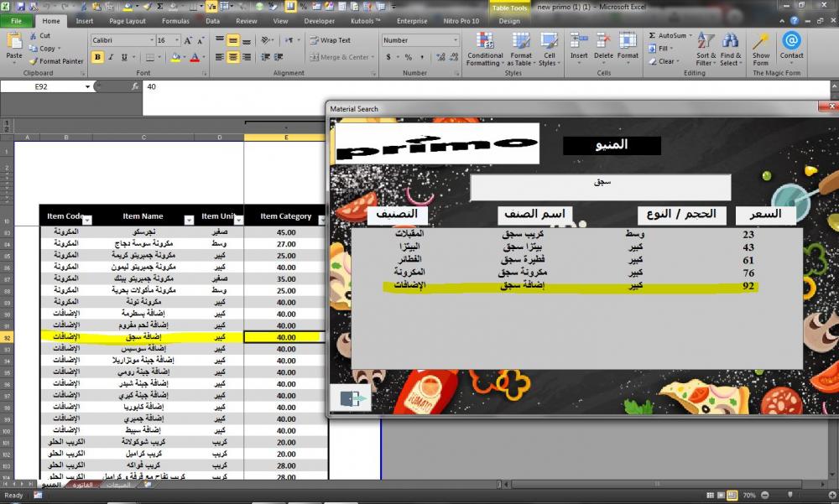Toggle Italic formatting button
Screen dimensions: 839x504
[112, 57]
